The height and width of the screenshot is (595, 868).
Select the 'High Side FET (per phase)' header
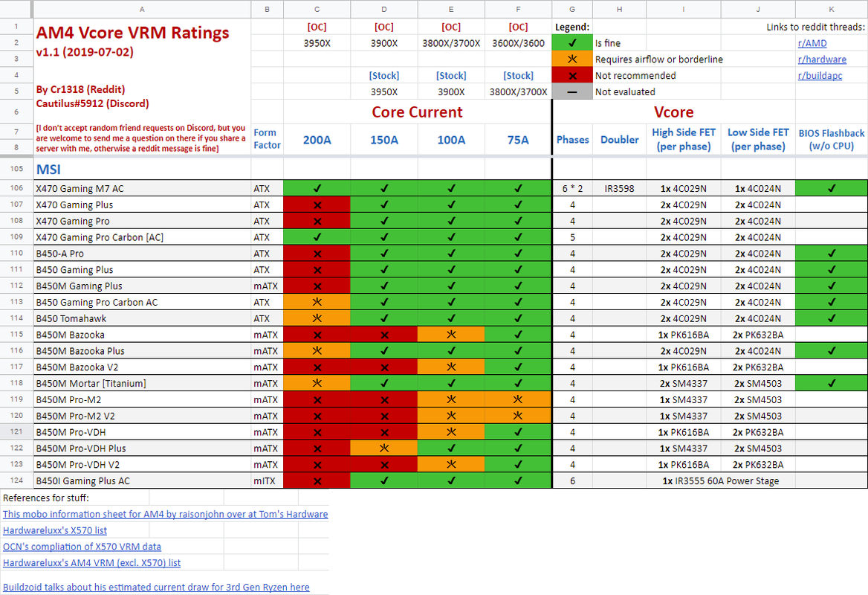684,140
